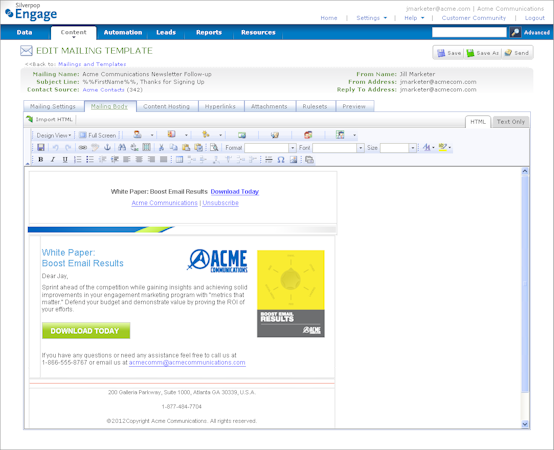Align text to the left
The width and height of the screenshot is (554, 450).
[x=126, y=159]
